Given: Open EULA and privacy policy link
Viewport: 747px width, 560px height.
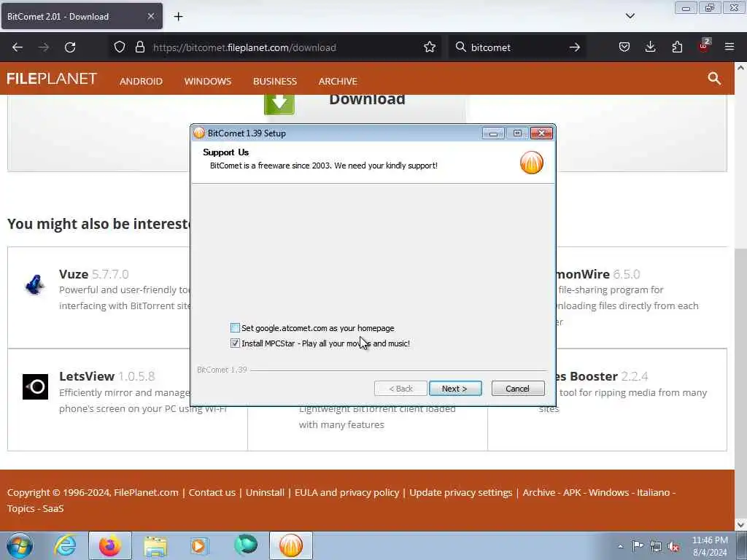Looking at the screenshot, I should tap(347, 492).
